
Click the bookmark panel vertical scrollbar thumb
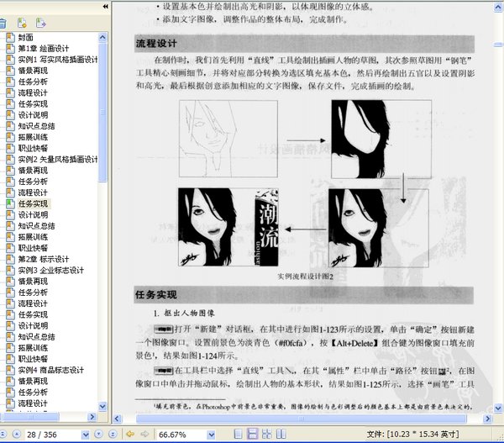pyautogui.click(x=102, y=113)
